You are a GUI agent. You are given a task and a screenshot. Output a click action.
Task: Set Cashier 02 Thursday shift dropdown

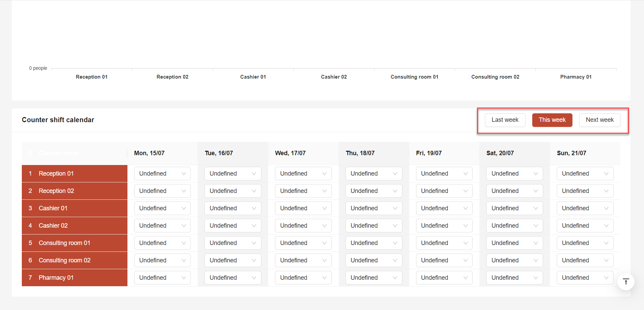pyautogui.click(x=374, y=226)
